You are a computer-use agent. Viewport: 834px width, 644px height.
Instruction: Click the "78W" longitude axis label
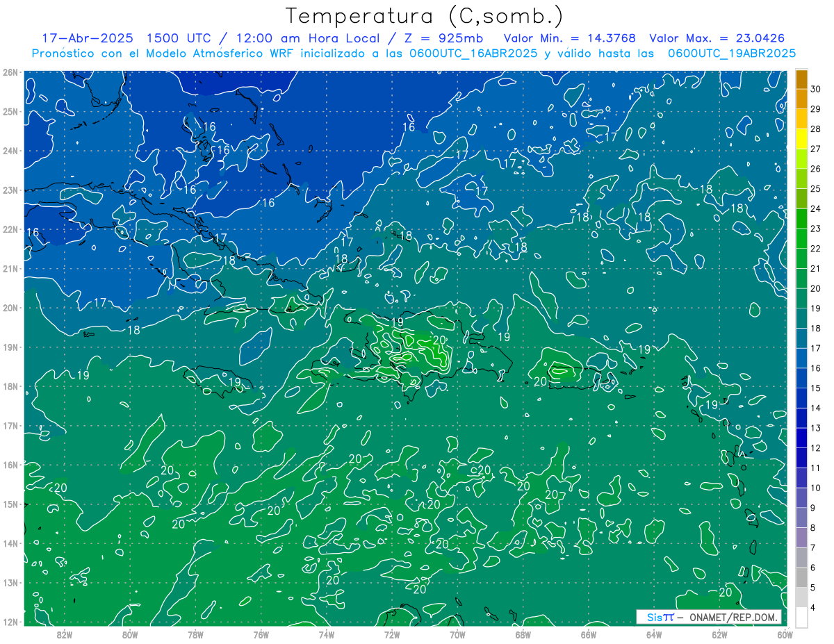pyautogui.click(x=195, y=634)
